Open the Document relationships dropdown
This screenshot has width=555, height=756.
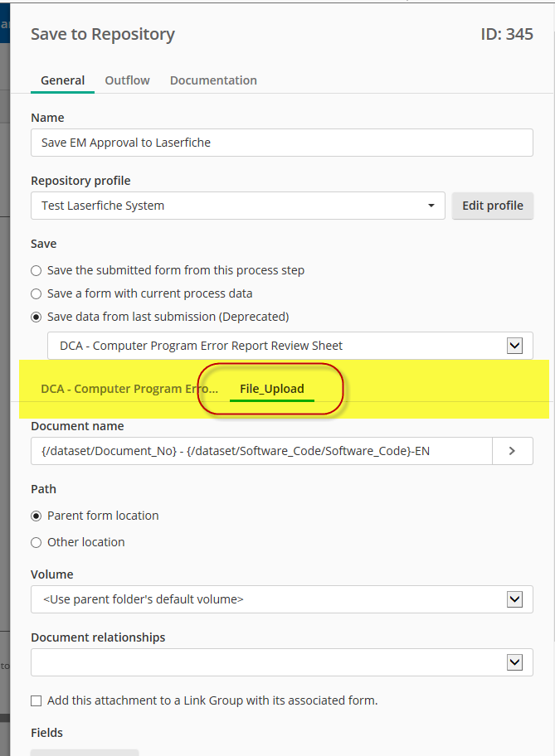282,662
